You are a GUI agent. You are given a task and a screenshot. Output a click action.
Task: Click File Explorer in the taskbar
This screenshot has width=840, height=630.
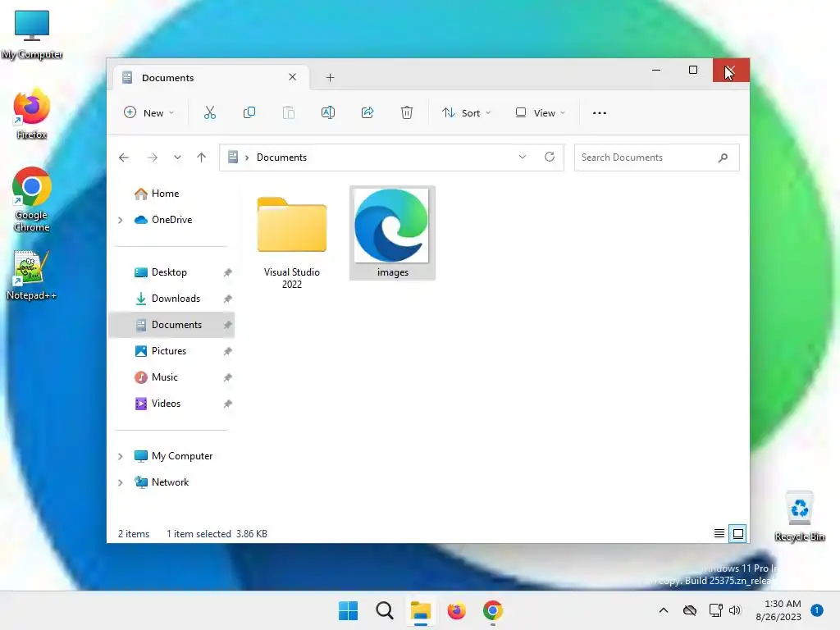click(x=421, y=610)
